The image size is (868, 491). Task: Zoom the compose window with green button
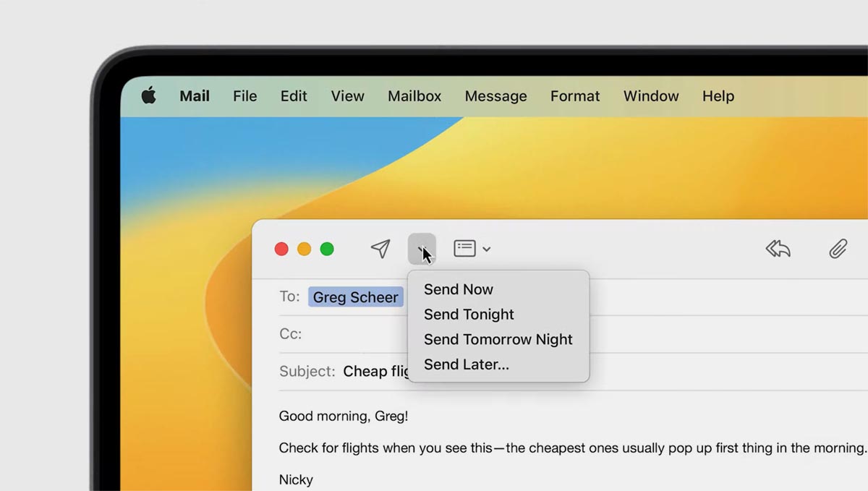click(327, 249)
